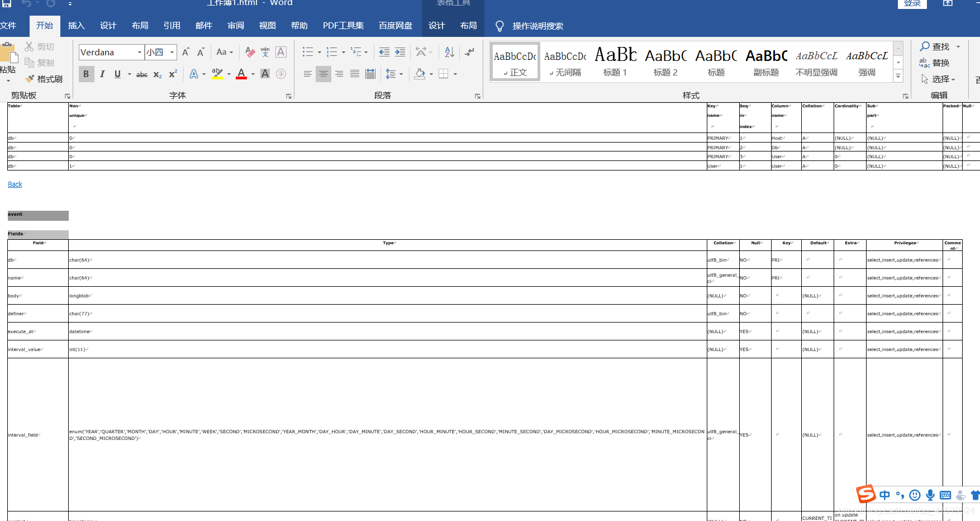Toggle Italic formatting
980x521 pixels.
(x=102, y=74)
